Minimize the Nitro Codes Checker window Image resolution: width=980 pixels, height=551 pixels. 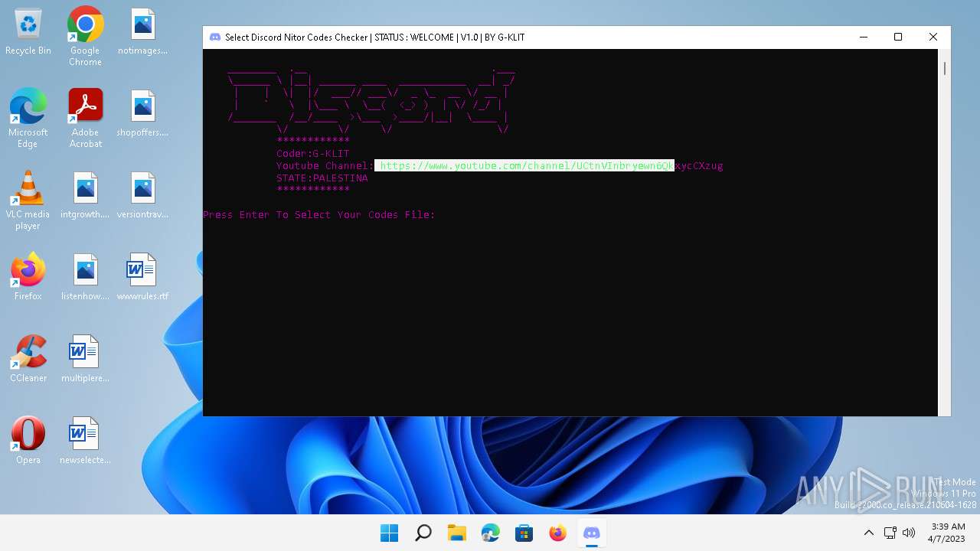[864, 37]
